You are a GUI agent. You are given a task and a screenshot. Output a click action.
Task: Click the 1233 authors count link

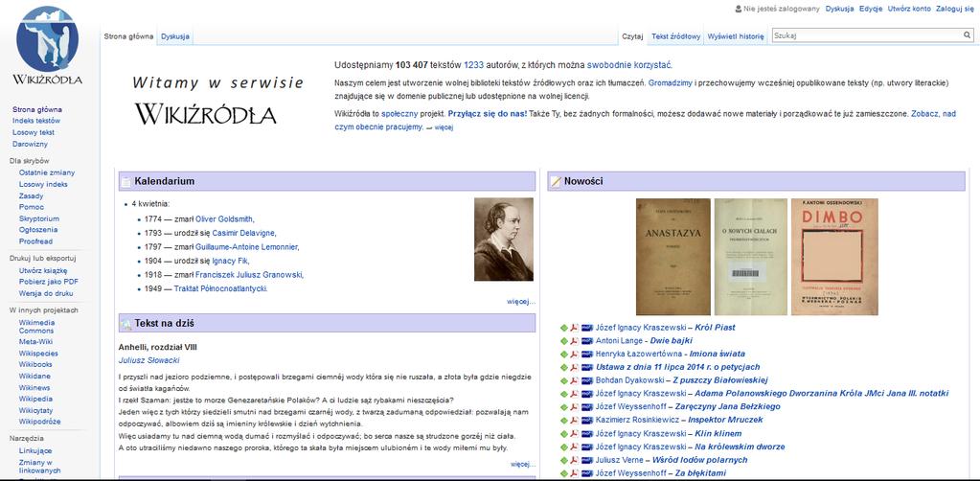(474, 64)
